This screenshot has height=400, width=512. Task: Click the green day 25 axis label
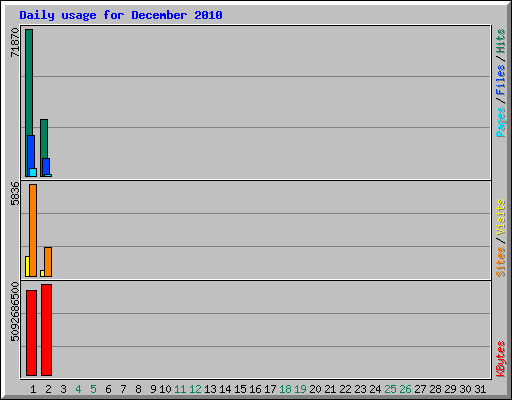pos(390,389)
